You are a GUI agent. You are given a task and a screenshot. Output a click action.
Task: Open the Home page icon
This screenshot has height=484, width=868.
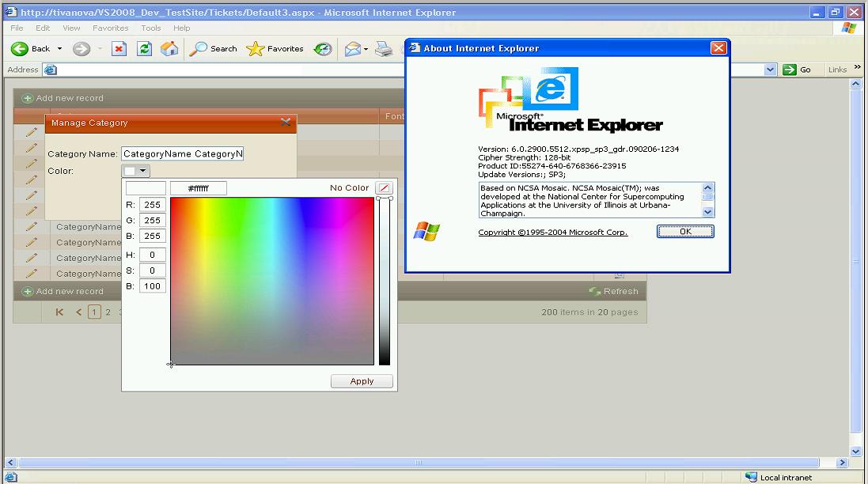coord(169,49)
